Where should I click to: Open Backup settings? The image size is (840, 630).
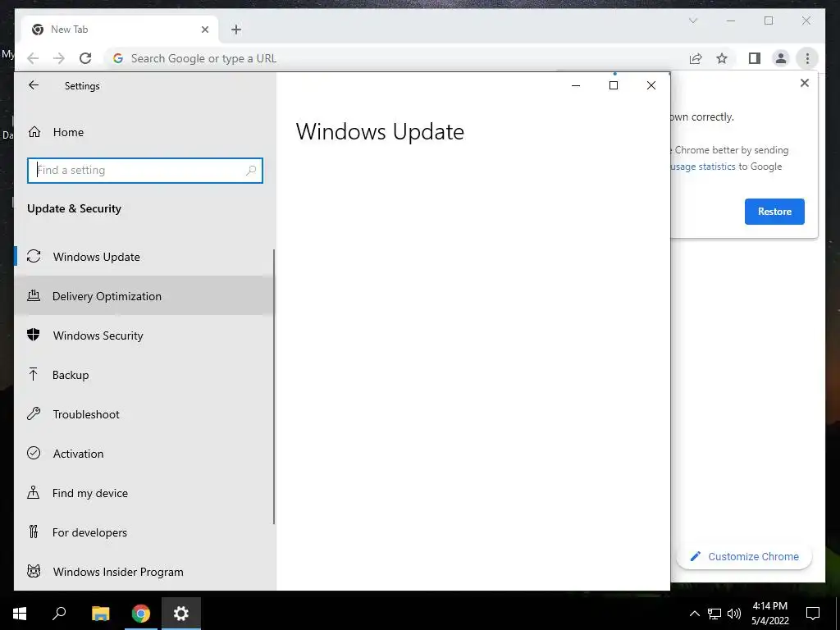(144, 374)
